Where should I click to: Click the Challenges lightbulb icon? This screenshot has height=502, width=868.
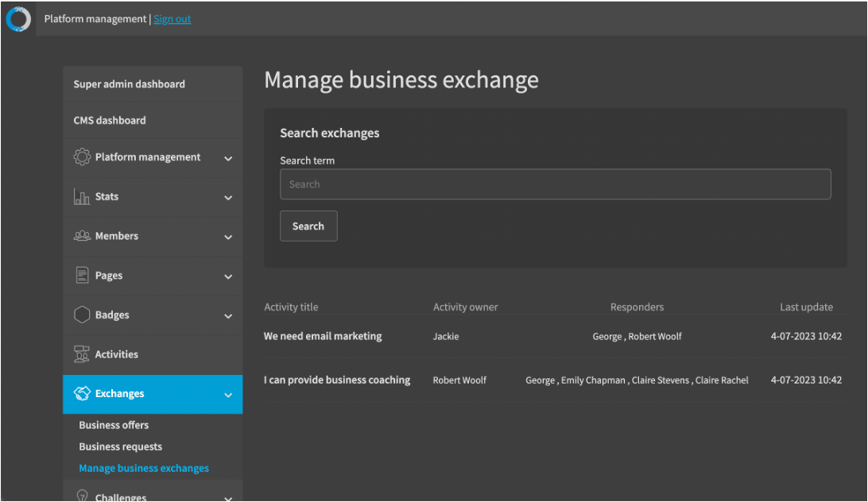(82, 496)
